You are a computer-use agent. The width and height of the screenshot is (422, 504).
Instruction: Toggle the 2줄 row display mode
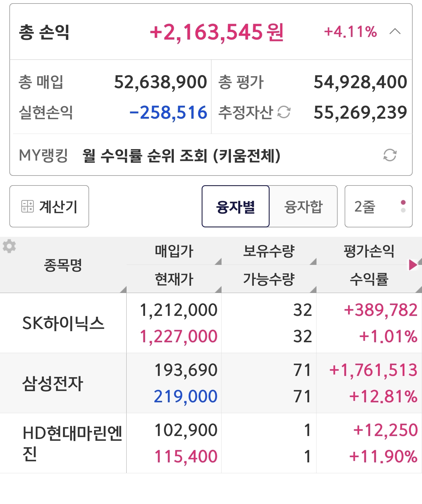coord(378,206)
